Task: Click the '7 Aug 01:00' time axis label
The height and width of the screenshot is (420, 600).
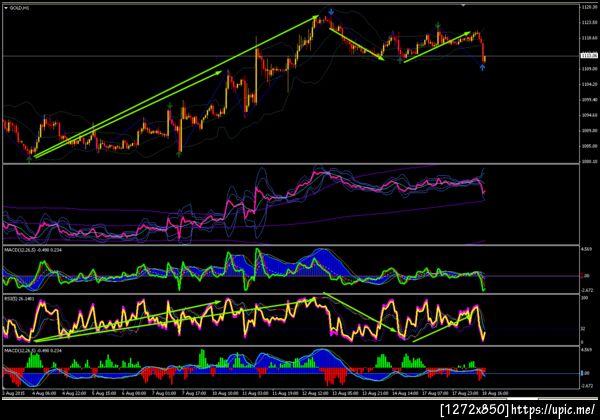Action: [164, 393]
